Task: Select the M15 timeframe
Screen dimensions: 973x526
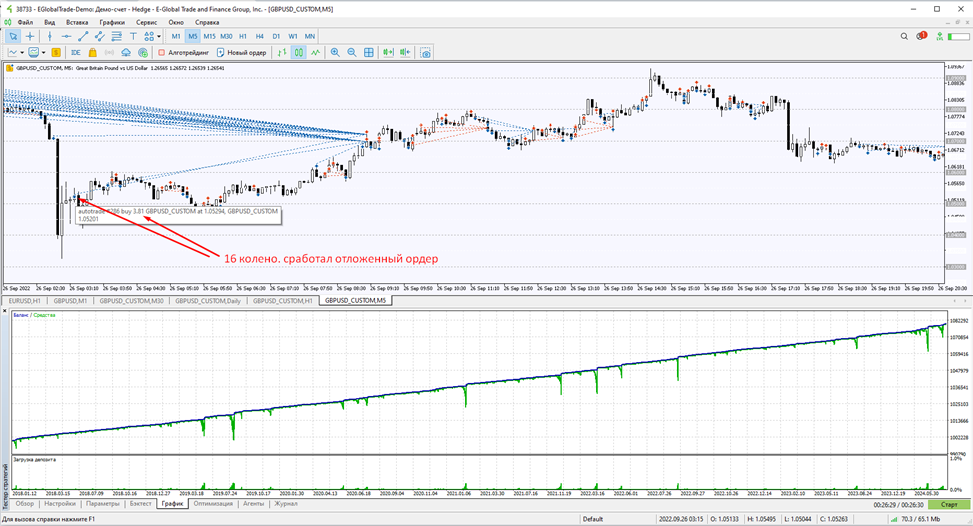Action: click(x=210, y=37)
